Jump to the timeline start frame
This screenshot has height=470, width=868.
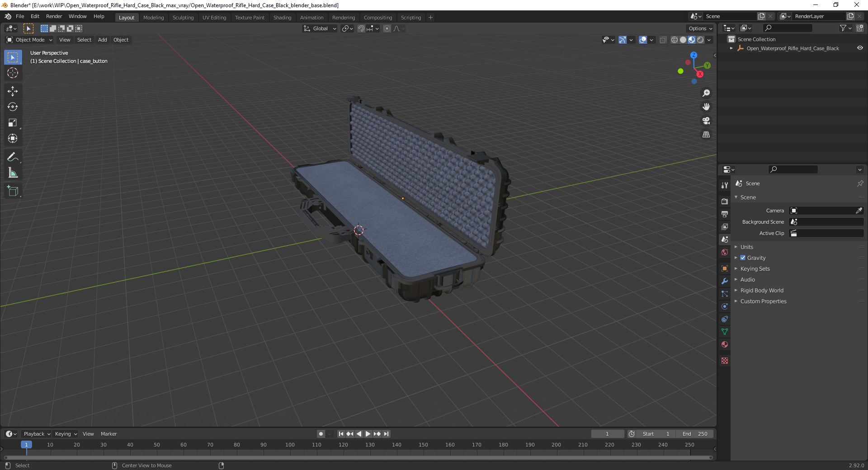[x=341, y=434]
